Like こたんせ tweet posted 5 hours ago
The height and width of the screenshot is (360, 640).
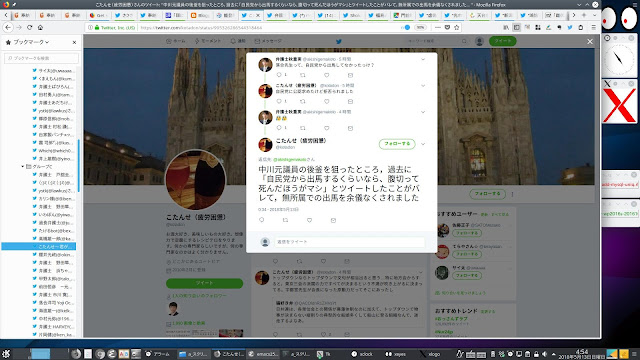327,101
